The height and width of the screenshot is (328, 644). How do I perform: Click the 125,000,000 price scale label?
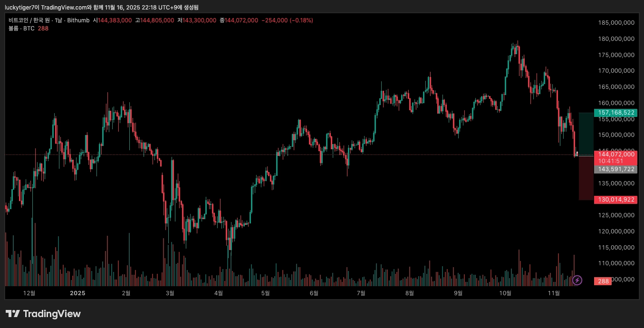(x=616, y=215)
